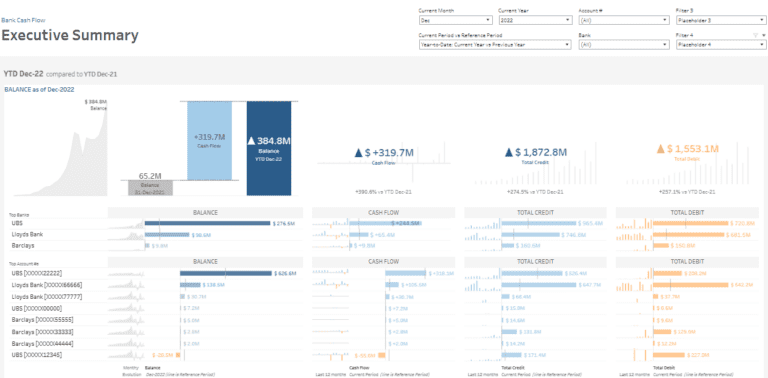Click the funnel filter icon beside Filter 4
Viewport: 768px width, 378px height.
(x=755, y=35)
